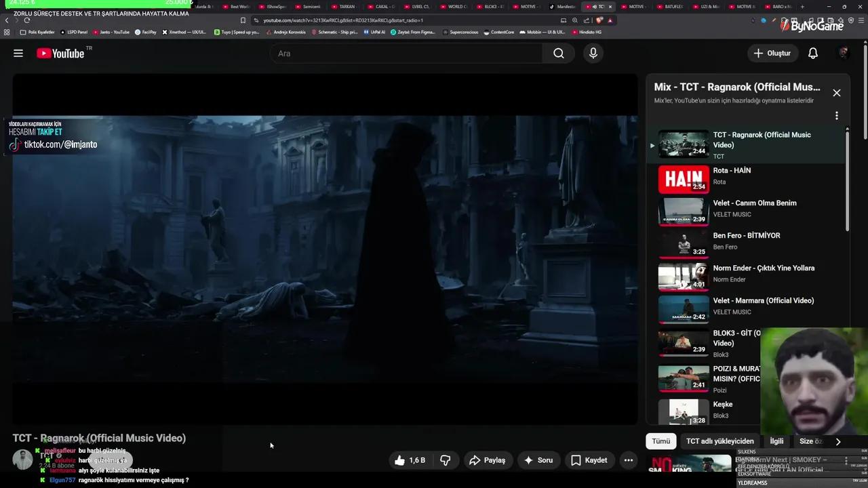The height and width of the screenshot is (488, 868).
Task: Go back in the browser
Action: point(7,20)
